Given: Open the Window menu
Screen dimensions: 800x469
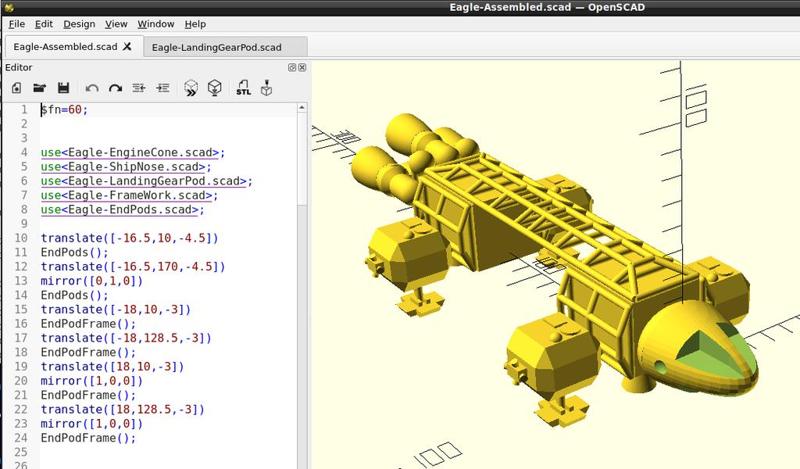Looking at the screenshot, I should coord(155,23).
